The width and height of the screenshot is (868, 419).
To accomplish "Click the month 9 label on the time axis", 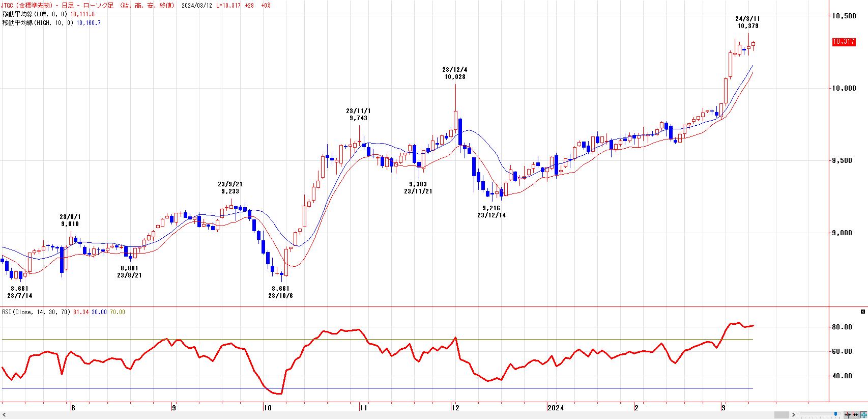I will [x=174, y=408].
